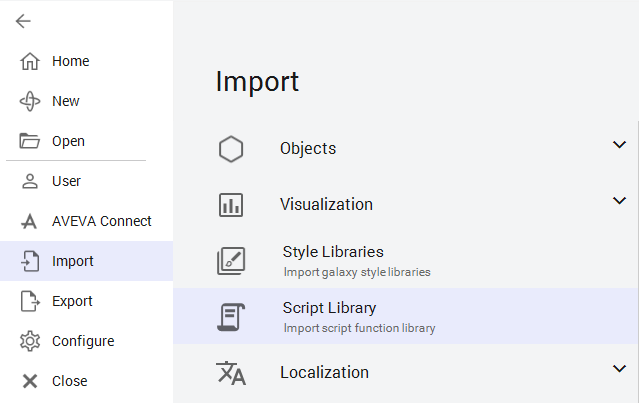Click the Script Library scroll icon

pyautogui.click(x=231, y=317)
